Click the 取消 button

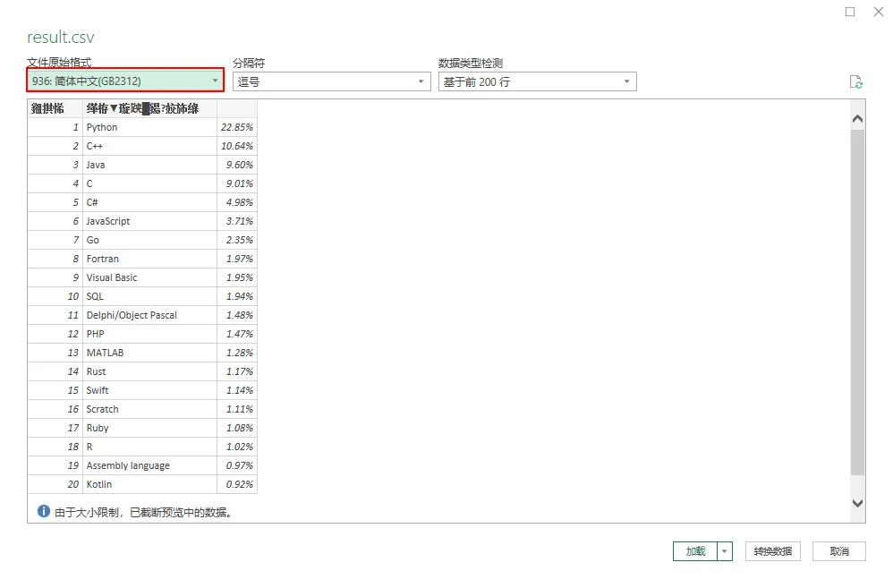tap(838, 551)
